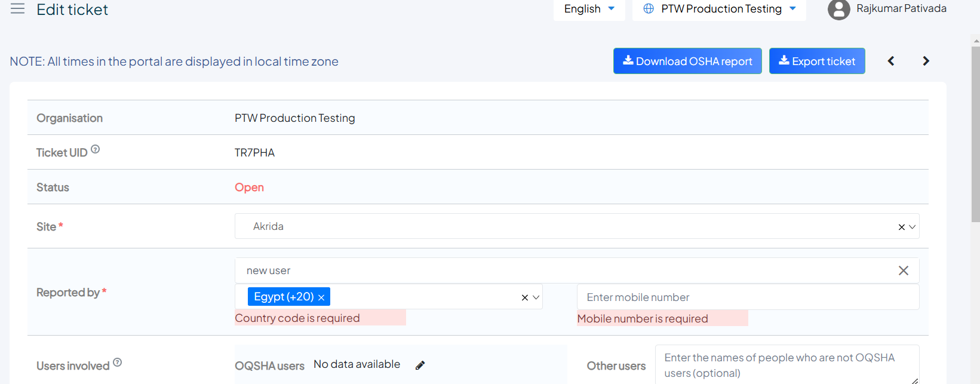The image size is (980, 384).
Task: Click the Ticket UID help icon
Action: [x=95, y=149]
